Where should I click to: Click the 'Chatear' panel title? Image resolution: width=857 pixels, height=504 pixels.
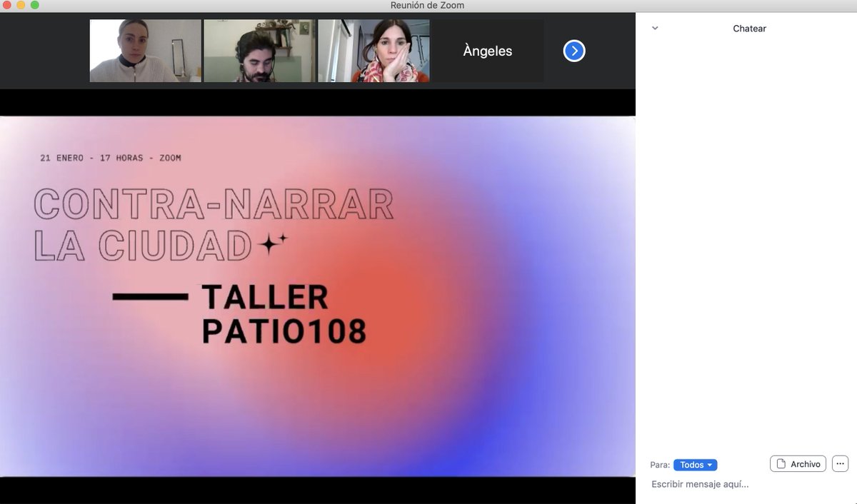click(749, 29)
